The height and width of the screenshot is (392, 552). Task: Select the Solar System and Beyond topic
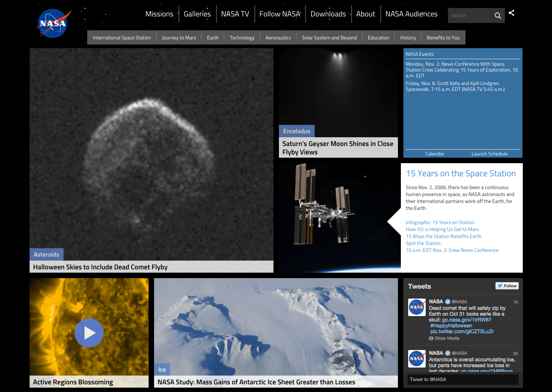[329, 38]
